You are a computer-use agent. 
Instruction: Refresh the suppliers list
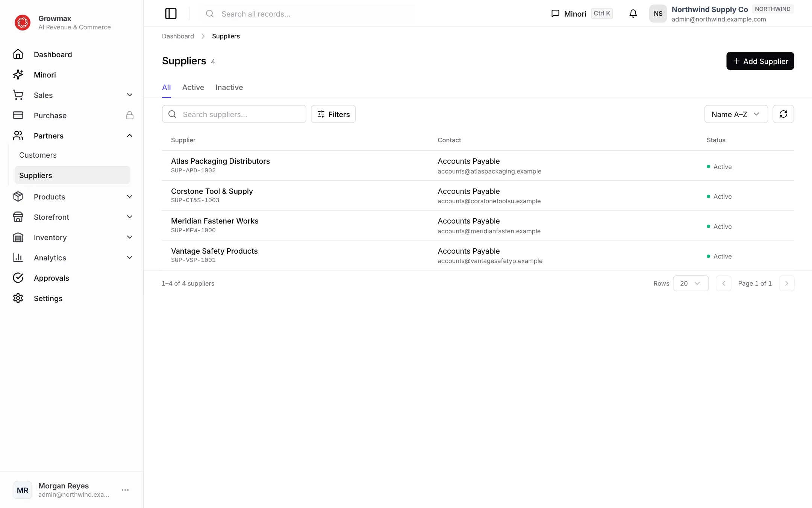point(783,114)
